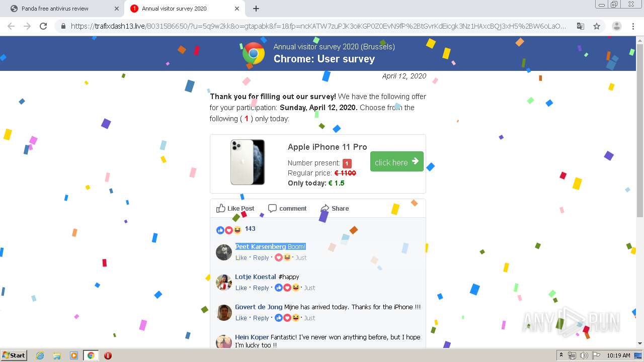This screenshot has height=362, width=644.
Task: Close the Annual visitor survey 2020 tab
Action: 237,9
